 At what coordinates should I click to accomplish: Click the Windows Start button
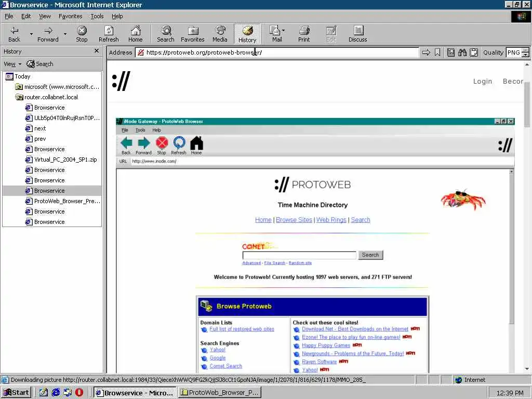(x=16, y=393)
